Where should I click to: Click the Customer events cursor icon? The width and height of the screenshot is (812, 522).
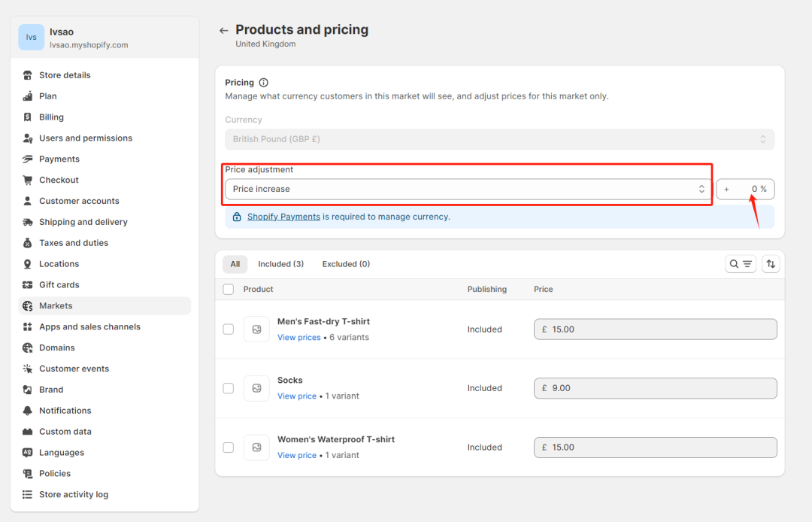[x=28, y=369]
